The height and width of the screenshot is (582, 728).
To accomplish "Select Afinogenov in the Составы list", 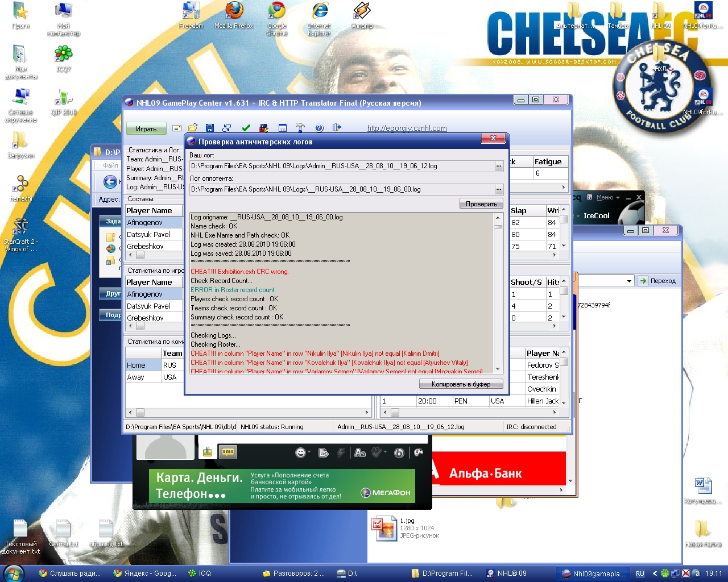I will [154, 223].
